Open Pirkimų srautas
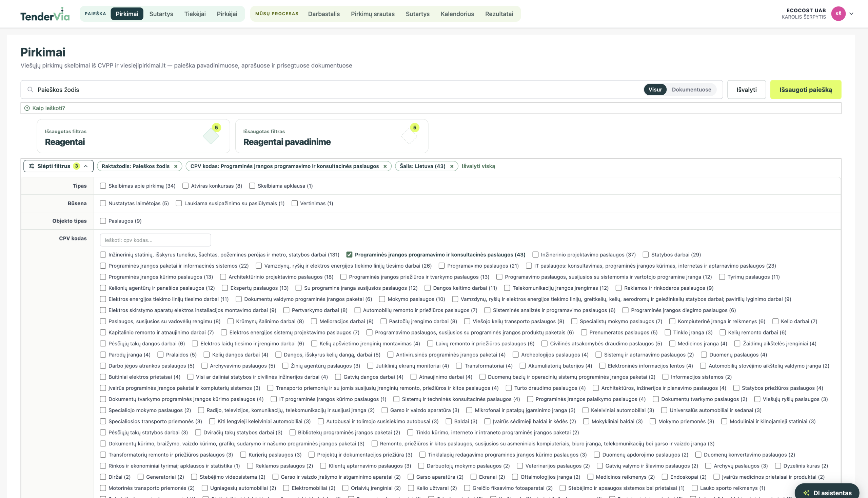The height and width of the screenshot is (498, 868). tap(373, 14)
